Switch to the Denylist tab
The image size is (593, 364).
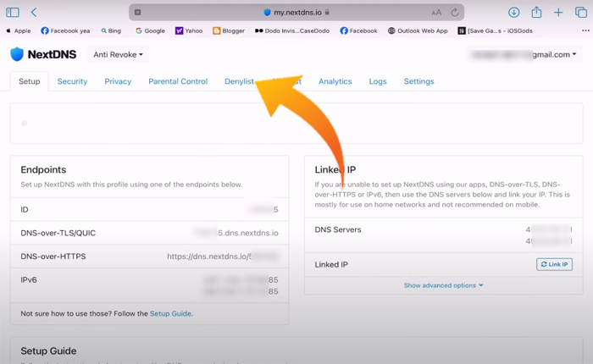coord(239,81)
